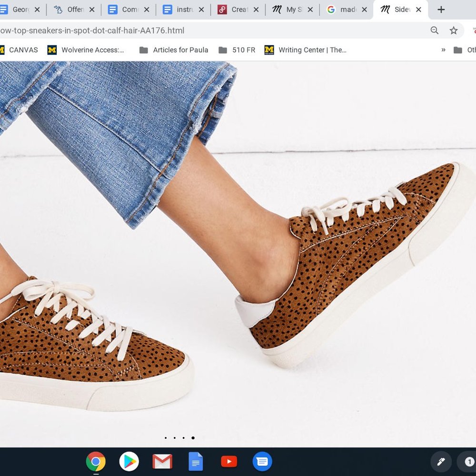
Task: Open the Messages app from the shelf
Action: [x=262, y=461]
